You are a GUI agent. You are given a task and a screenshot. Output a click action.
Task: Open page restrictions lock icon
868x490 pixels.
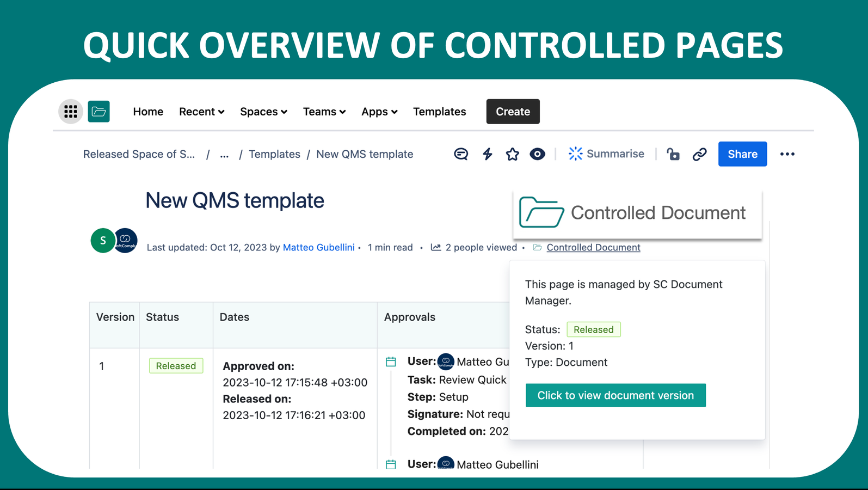pyautogui.click(x=673, y=154)
